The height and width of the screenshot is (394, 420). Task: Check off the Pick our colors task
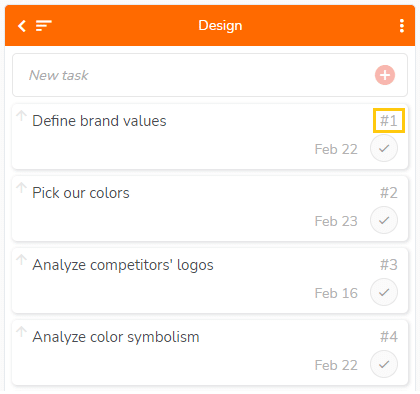(384, 220)
